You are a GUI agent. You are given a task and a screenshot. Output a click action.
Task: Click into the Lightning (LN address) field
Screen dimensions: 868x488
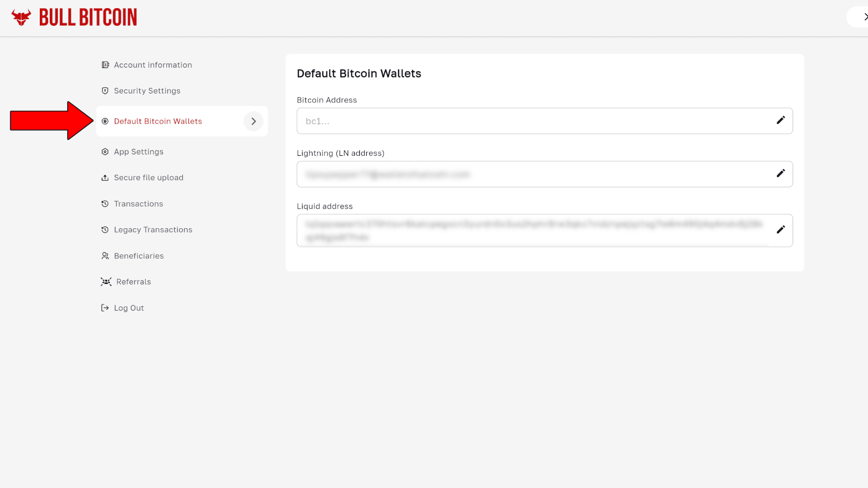(x=545, y=174)
